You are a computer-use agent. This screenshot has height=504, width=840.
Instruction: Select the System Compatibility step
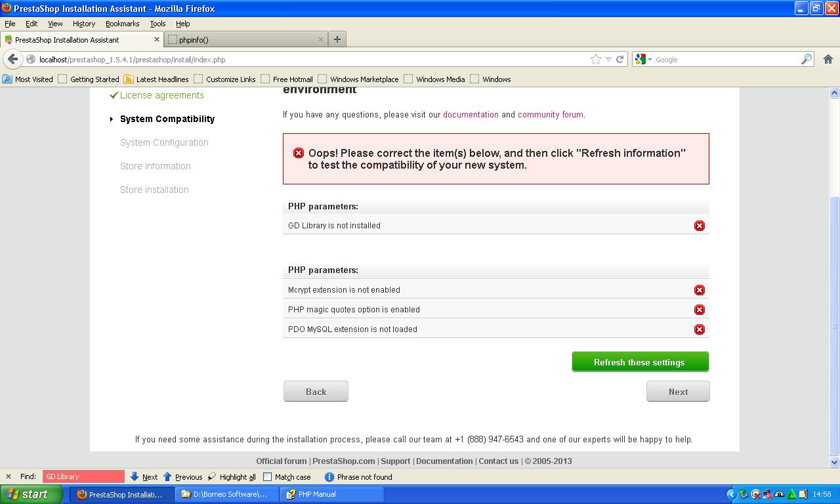(x=167, y=119)
